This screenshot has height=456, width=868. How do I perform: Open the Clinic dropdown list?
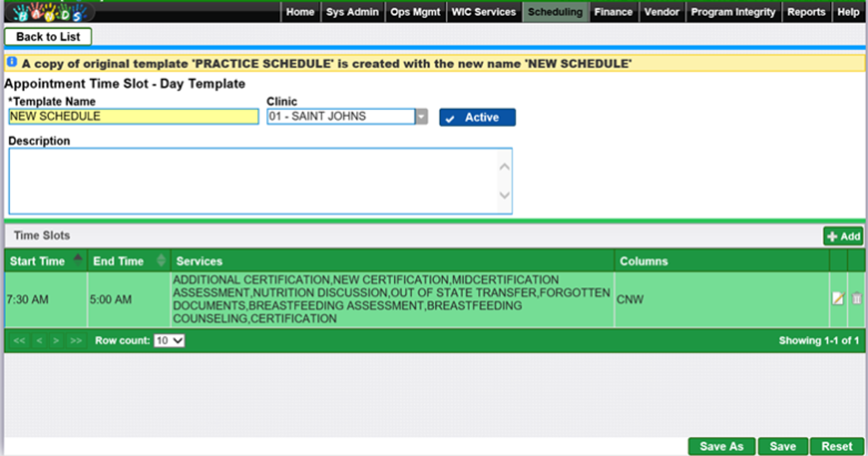(421, 116)
